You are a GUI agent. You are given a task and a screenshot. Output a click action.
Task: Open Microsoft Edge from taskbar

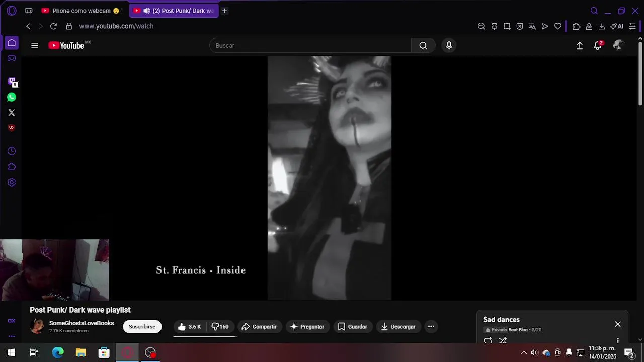[x=58, y=353]
